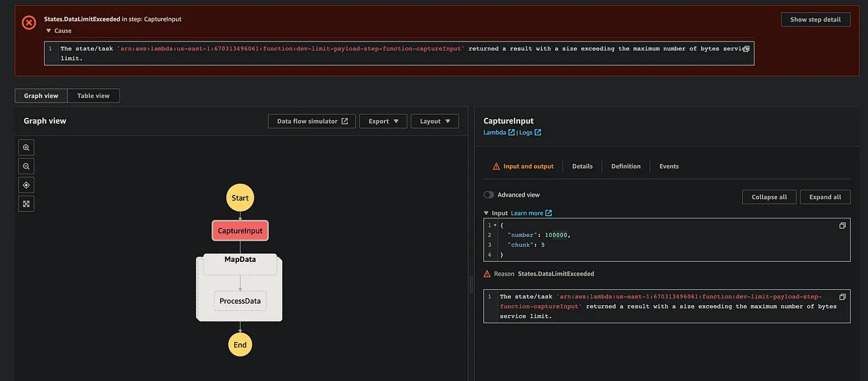Click the Show step detail button
This screenshot has width=868, height=381.
815,19
